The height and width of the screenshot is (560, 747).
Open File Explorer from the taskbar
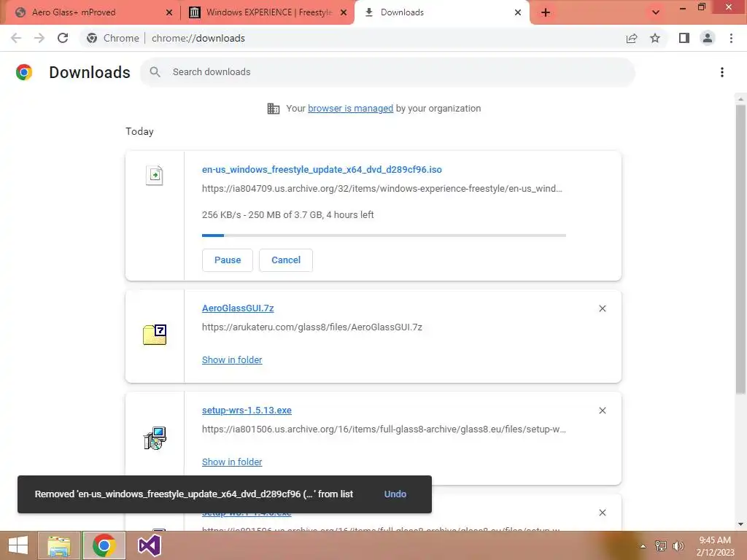pos(59,545)
